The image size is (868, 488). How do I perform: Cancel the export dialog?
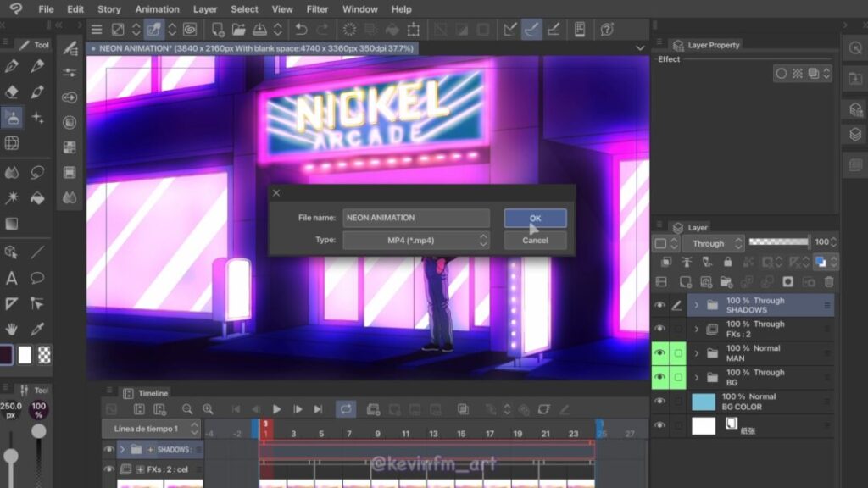tap(535, 241)
